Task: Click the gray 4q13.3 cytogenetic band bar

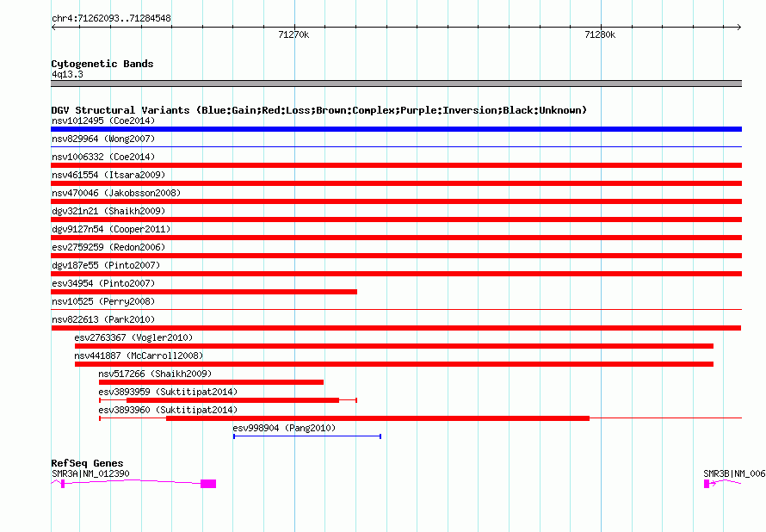Action: [396, 84]
